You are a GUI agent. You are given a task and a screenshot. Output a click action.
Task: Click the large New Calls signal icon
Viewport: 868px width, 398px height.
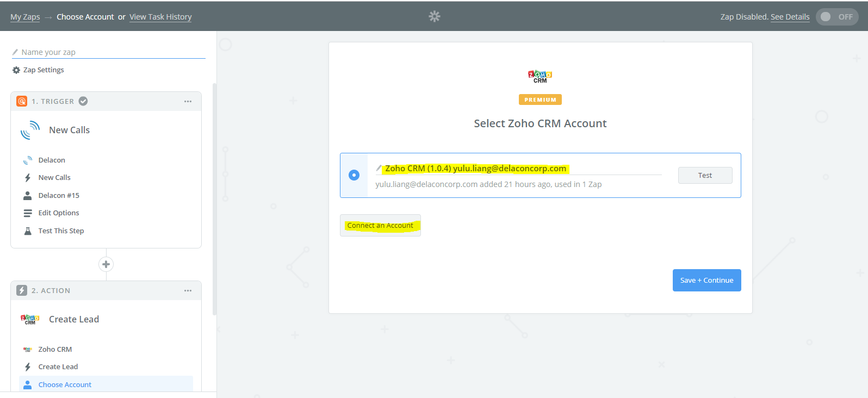[30, 130]
